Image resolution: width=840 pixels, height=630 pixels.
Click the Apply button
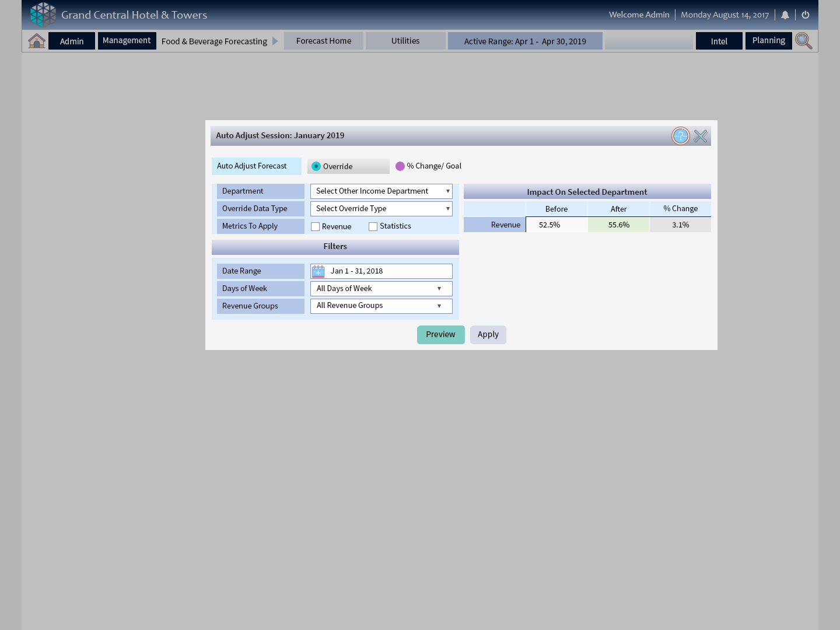(488, 335)
